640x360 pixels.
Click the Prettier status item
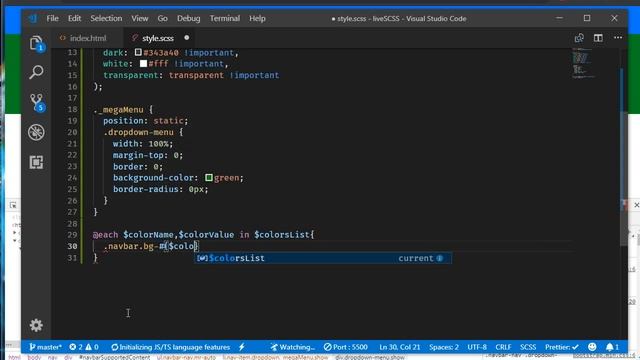[562, 347]
